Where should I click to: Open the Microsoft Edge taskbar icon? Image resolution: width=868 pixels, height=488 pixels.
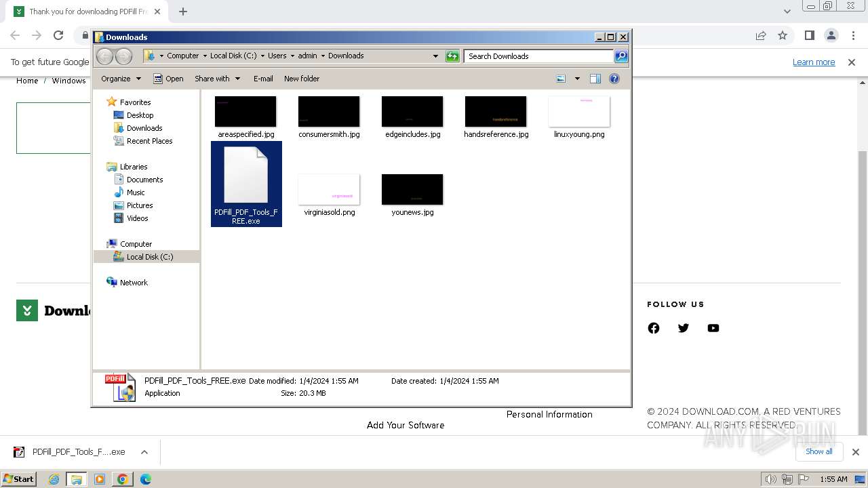(145, 479)
